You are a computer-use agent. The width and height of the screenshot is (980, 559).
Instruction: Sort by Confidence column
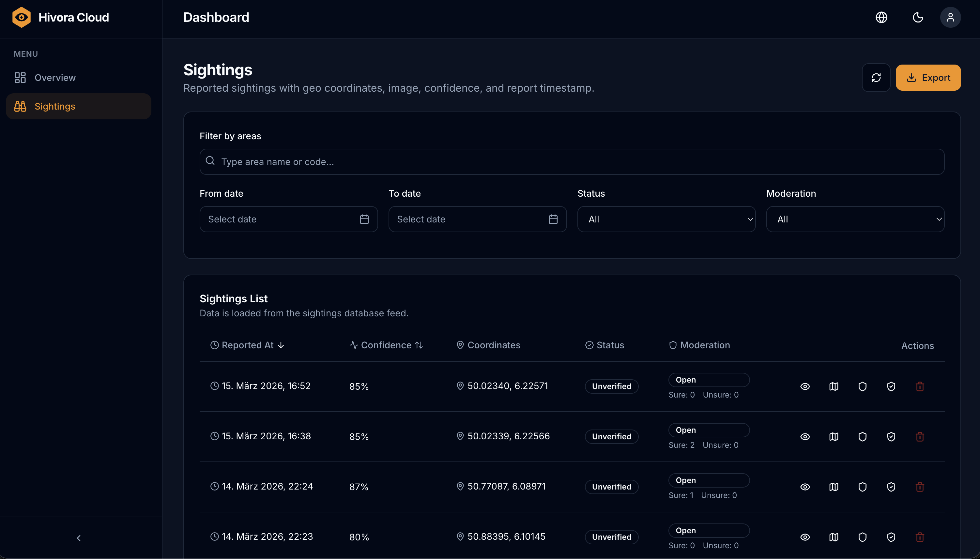coord(386,345)
